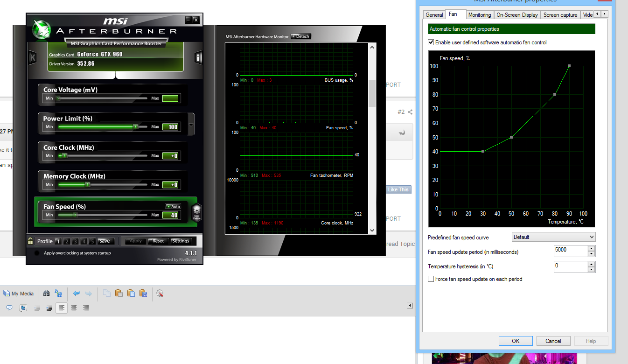Screen dimensions: 628x364
Task: Toggle Apply overclocking at system startup
Action: (x=37, y=253)
